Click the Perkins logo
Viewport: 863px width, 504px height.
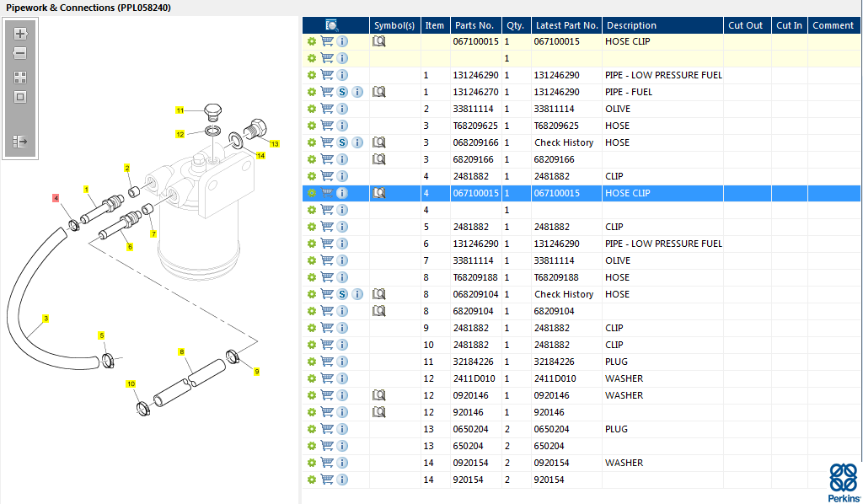[844, 481]
